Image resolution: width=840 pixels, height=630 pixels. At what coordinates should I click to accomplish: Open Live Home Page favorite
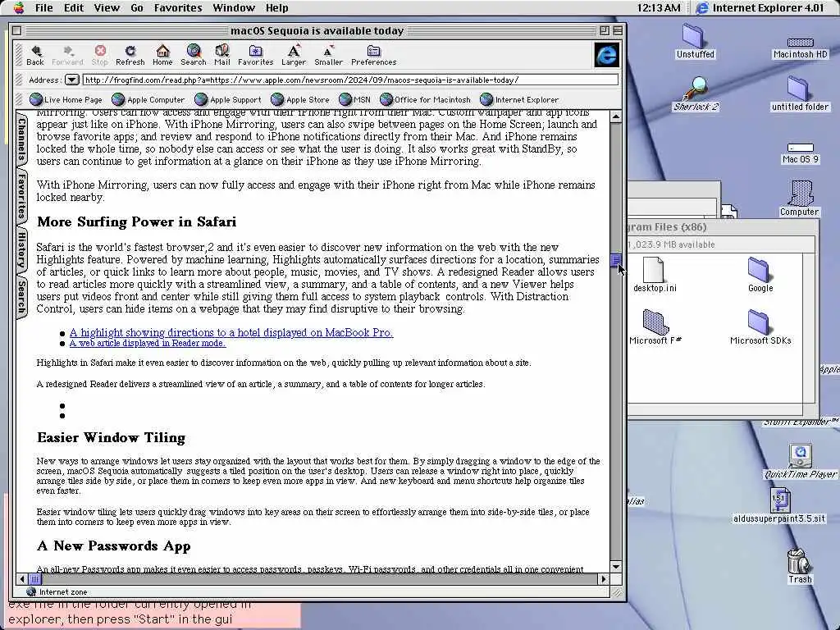(66, 99)
